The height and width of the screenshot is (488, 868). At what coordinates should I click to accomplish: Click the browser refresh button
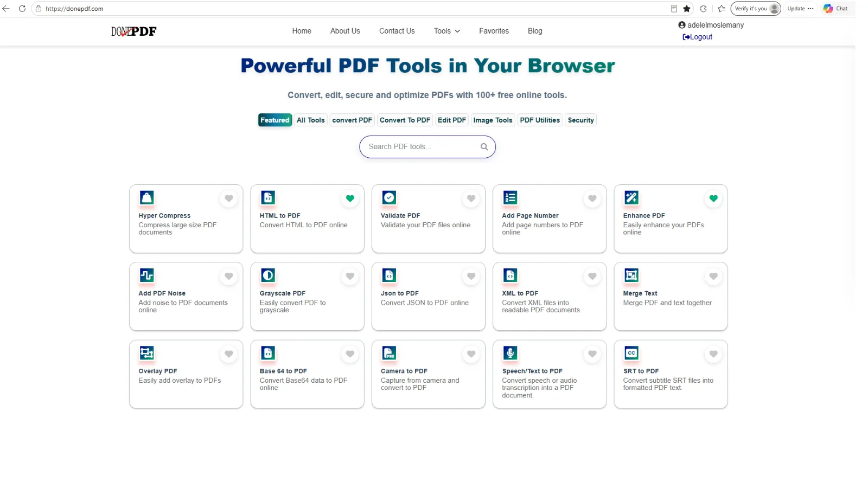(22, 9)
